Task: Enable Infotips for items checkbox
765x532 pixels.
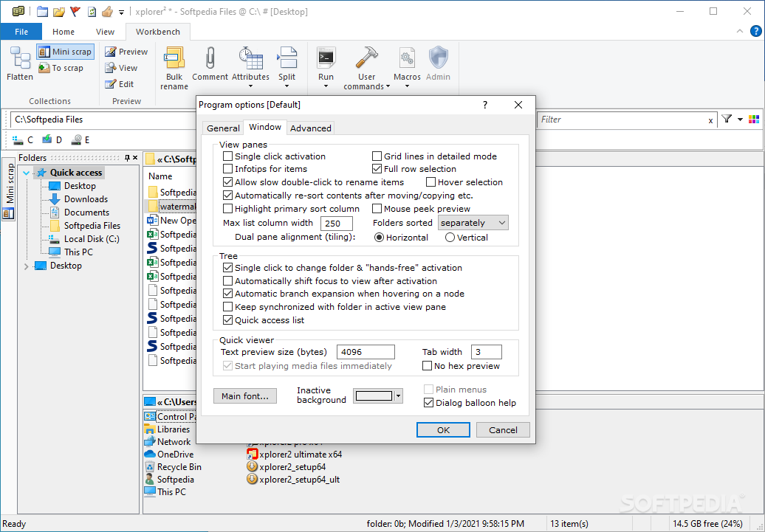Action: [x=228, y=169]
